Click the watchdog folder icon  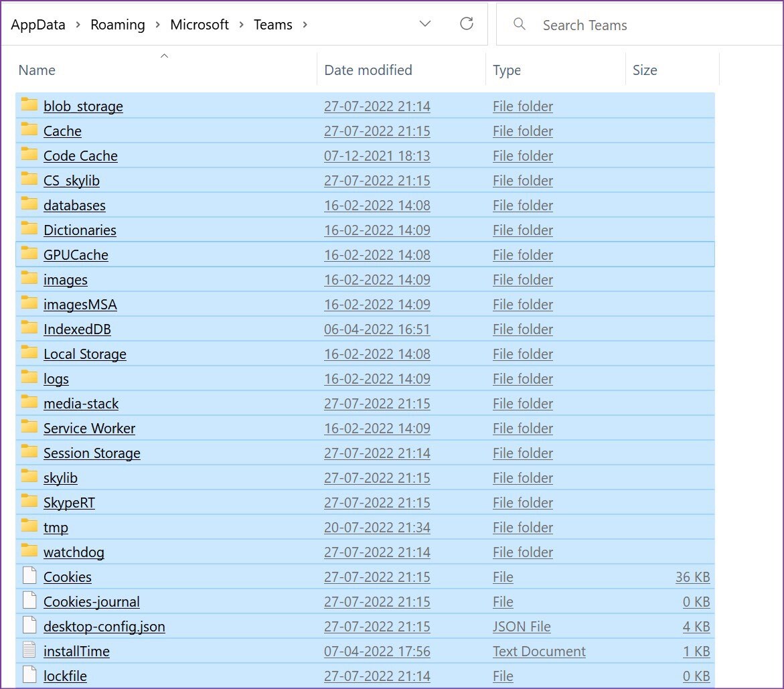coord(29,551)
